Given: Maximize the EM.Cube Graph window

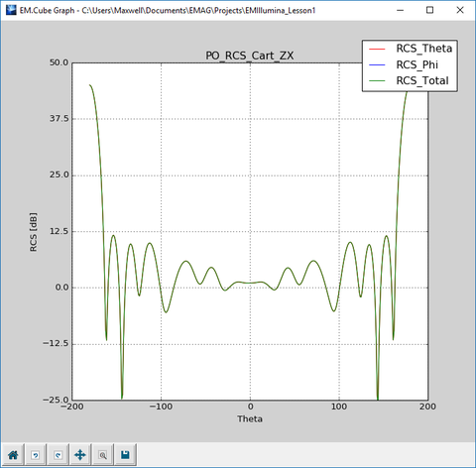Looking at the screenshot, I should pos(429,10).
